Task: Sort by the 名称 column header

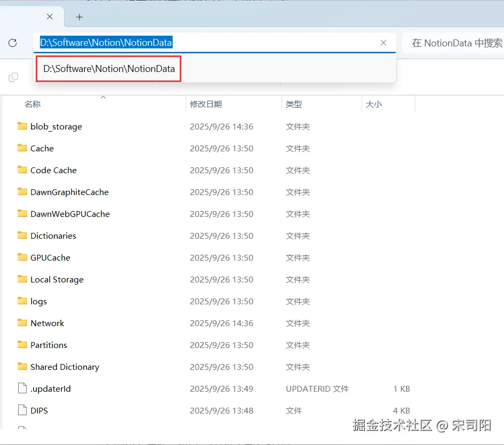Action: (x=33, y=104)
